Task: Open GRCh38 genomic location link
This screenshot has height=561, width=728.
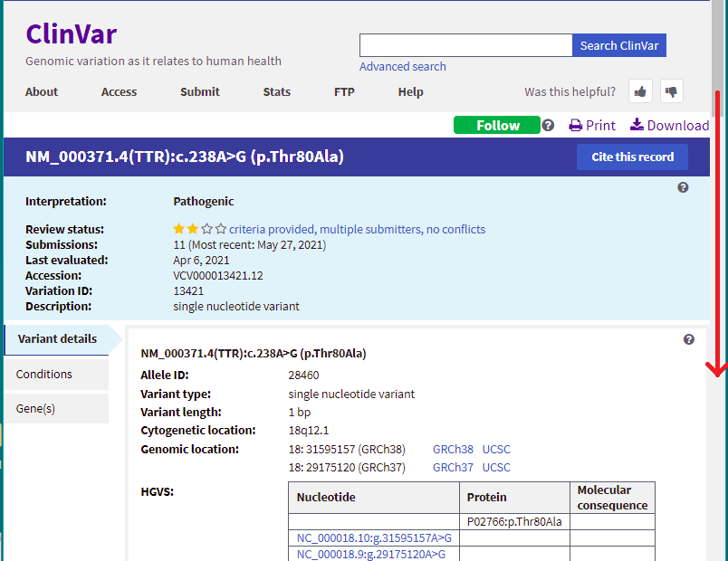Action: tap(453, 449)
